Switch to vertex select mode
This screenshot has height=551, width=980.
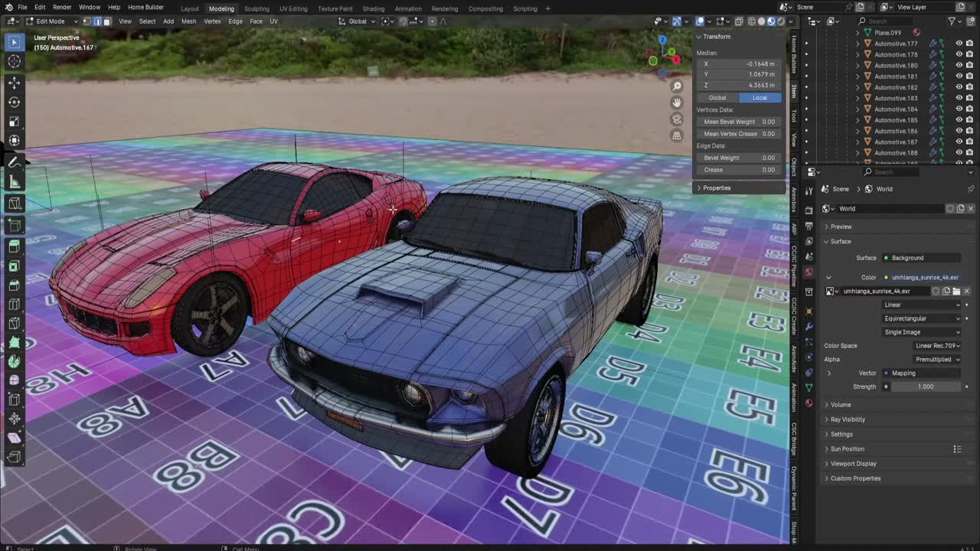[87, 21]
